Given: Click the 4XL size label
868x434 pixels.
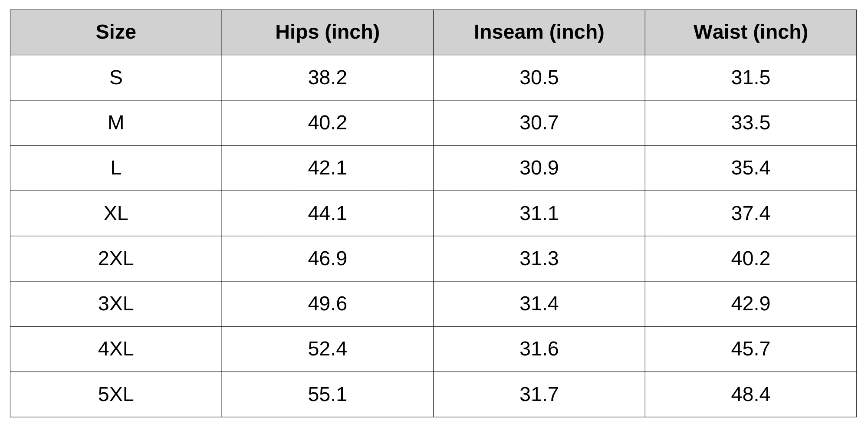Looking at the screenshot, I should tap(116, 349).
